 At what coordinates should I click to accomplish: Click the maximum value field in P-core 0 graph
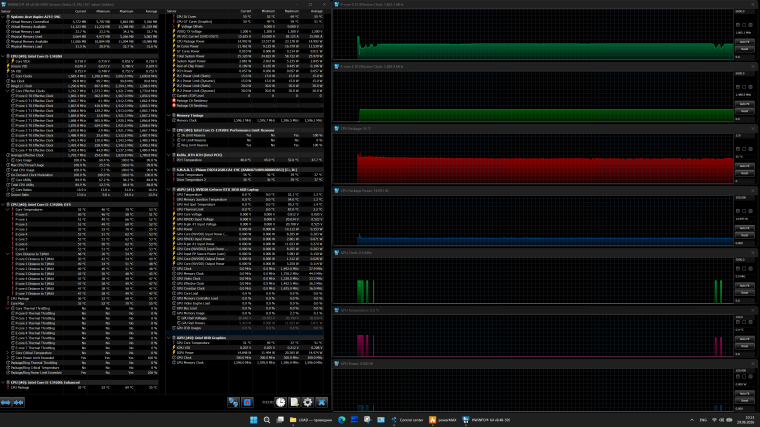(x=744, y=11)
